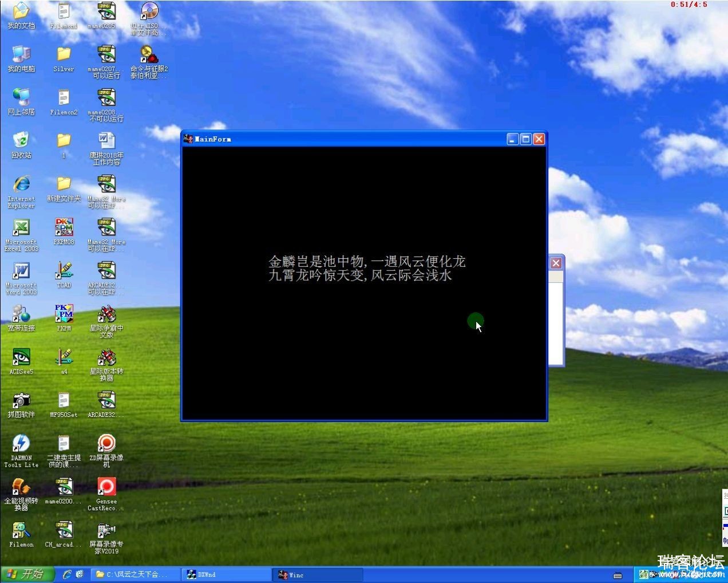The image size is (728, 583).
Task: Launch Internet Explorer from the desktop
Action: coord(21,192)
